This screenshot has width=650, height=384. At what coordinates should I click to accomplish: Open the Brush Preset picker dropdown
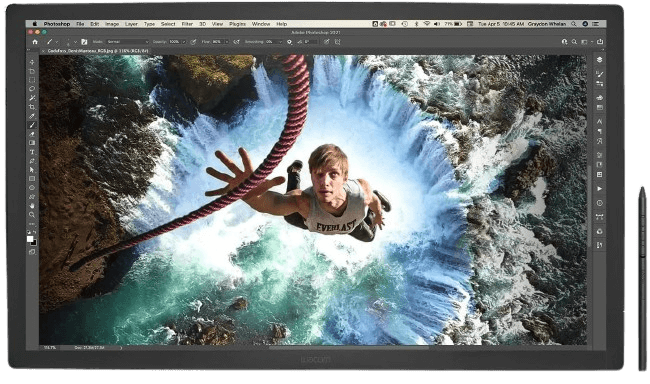click(x=75, y=41)
